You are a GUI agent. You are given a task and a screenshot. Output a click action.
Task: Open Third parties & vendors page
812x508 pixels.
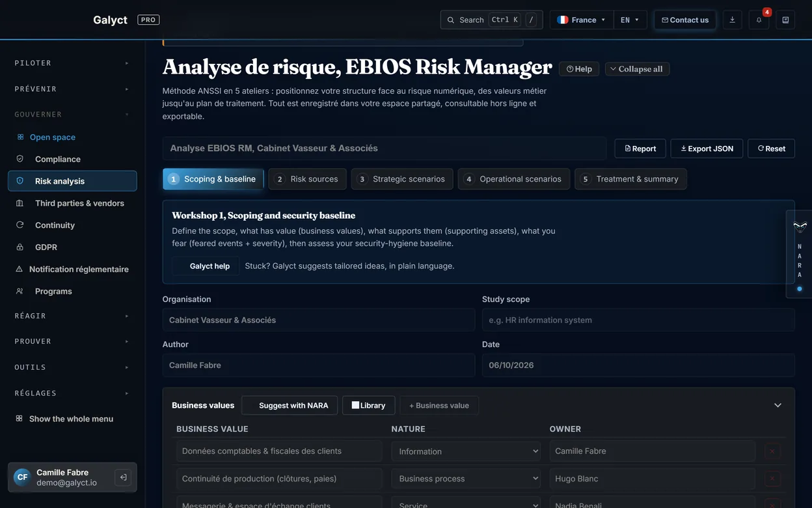pyautogui.click(x=72, y=203)
